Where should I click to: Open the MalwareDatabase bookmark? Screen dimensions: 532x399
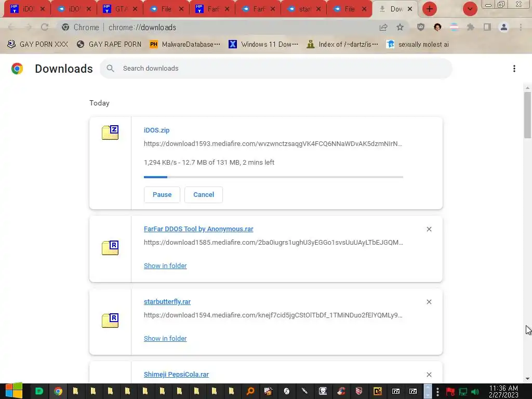(x=185, y=44)
